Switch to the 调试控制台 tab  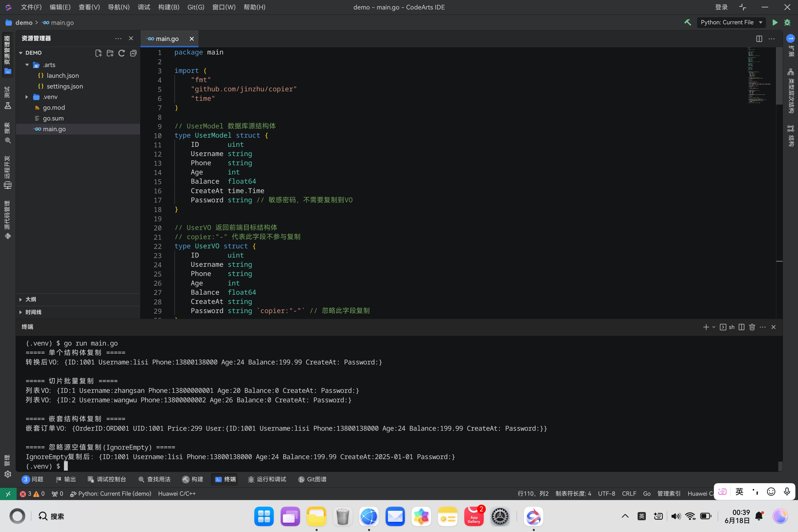(107, 479)
